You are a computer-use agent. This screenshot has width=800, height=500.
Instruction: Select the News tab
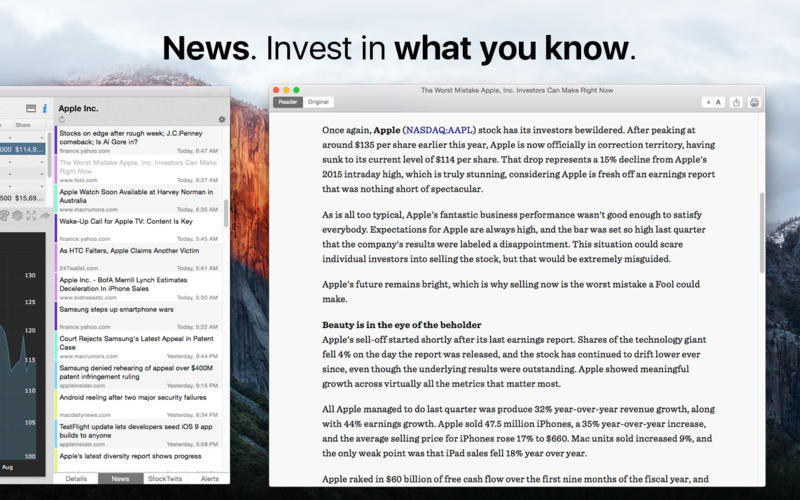[x=120, y=479]
